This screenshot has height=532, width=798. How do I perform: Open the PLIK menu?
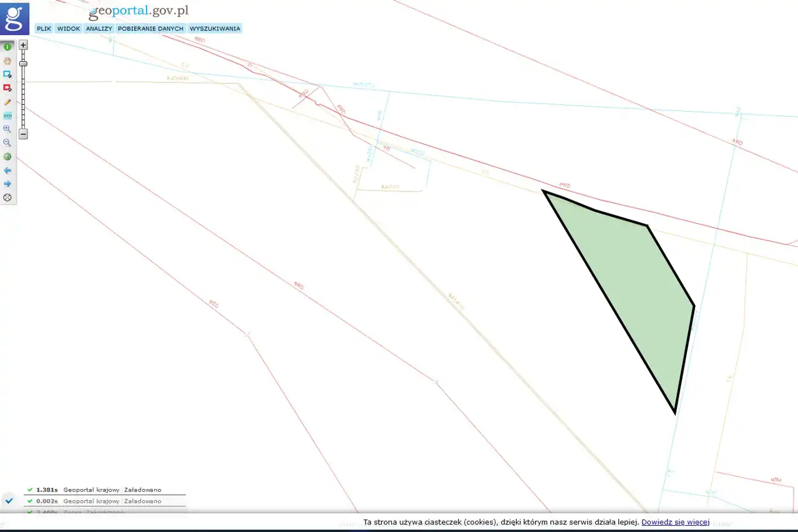(44, 29)
